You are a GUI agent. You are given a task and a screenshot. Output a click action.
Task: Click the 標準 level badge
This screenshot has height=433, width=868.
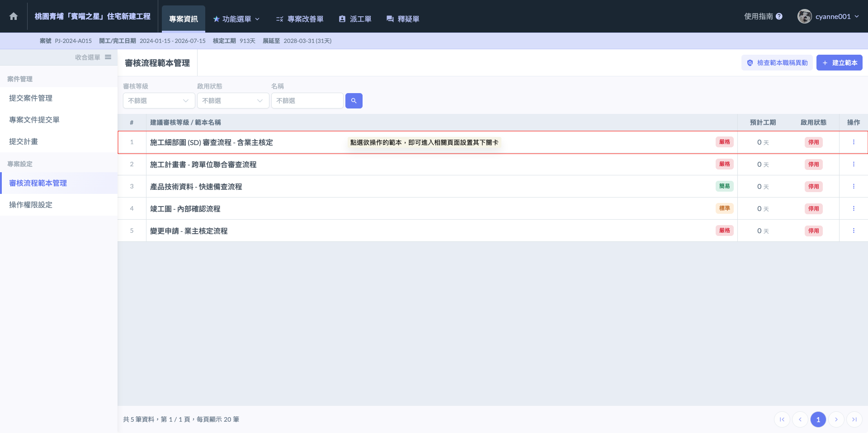725,208
